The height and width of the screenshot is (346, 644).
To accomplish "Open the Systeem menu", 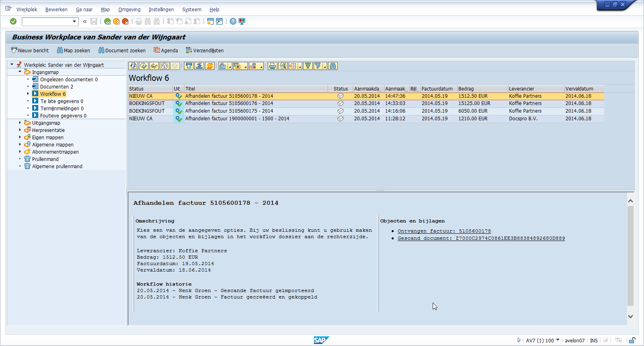I will [192, 10].
